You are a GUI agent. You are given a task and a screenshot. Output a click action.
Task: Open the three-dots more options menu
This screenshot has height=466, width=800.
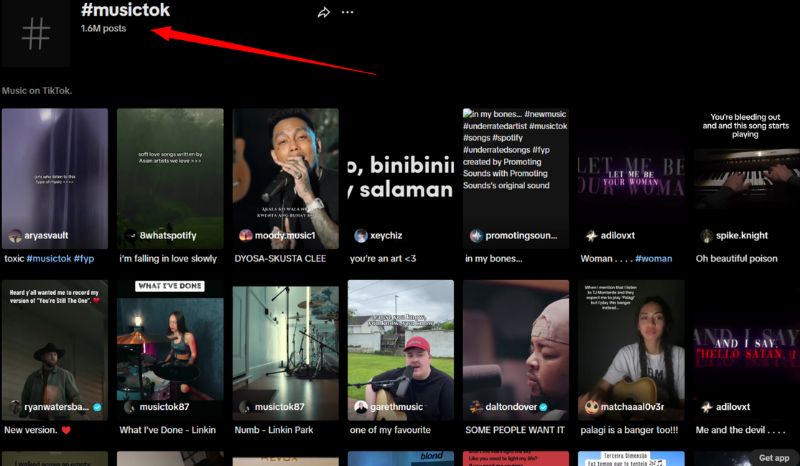347,12
